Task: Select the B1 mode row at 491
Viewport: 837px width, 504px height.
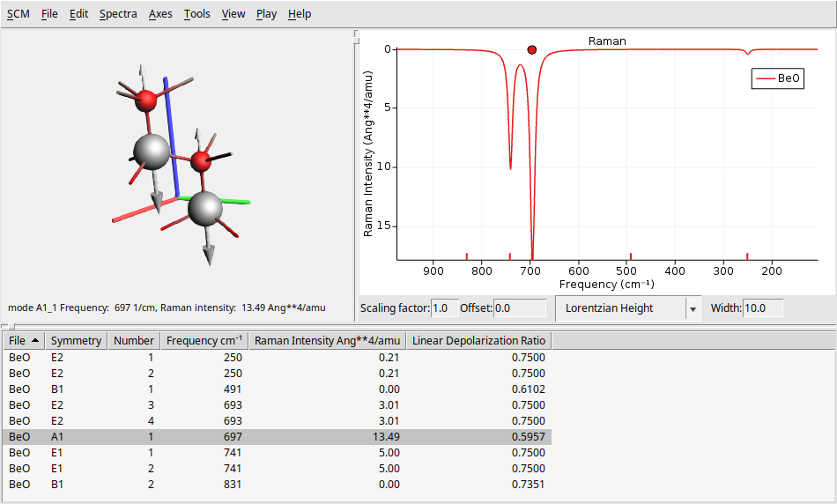Action: coord(264,389)
